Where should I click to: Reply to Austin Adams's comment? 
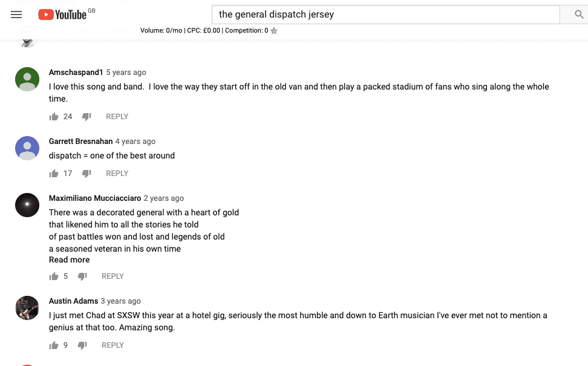(x=113, y=345)
